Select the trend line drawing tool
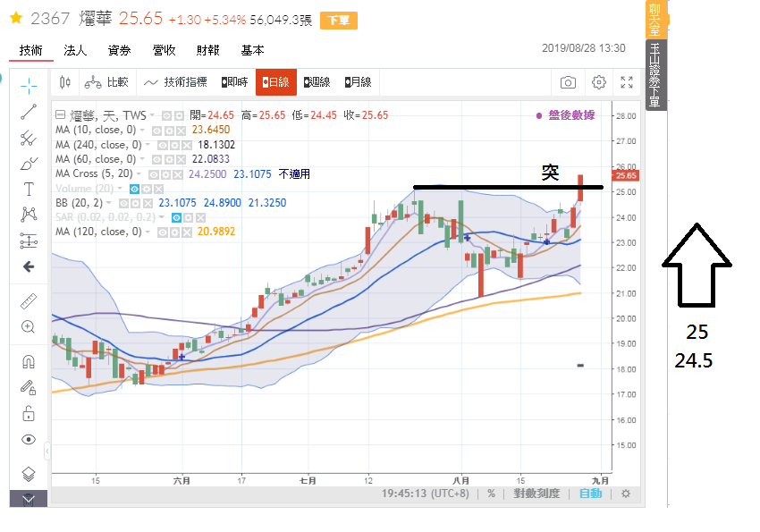The width and height of the screenshot is (760, 532). pos(29,112)
